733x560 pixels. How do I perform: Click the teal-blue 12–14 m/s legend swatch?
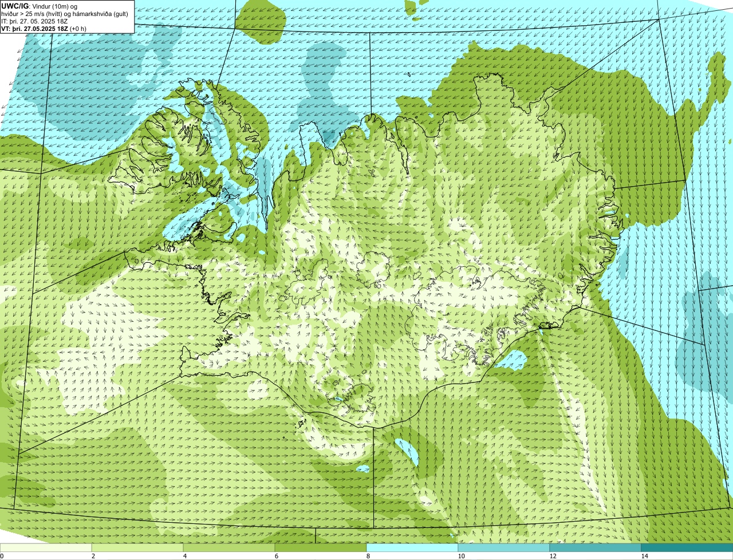click(596, 547)
